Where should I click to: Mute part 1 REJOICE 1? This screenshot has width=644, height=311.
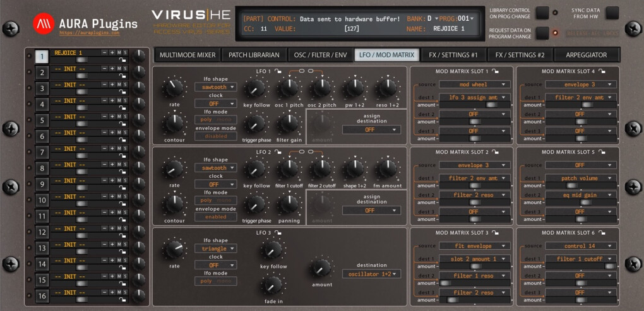pyautogui.click(x=119, y=52)
